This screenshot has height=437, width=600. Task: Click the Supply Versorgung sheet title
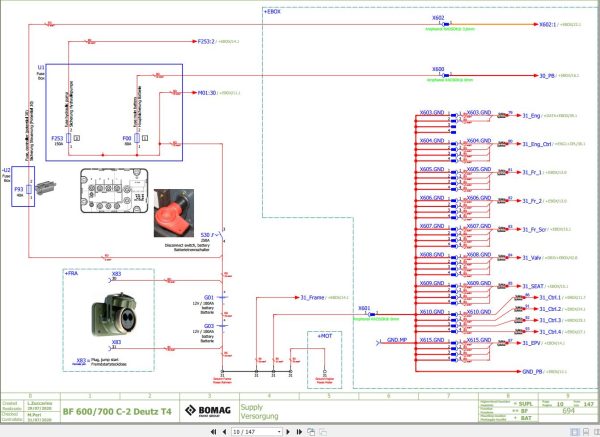click(259, 412)
